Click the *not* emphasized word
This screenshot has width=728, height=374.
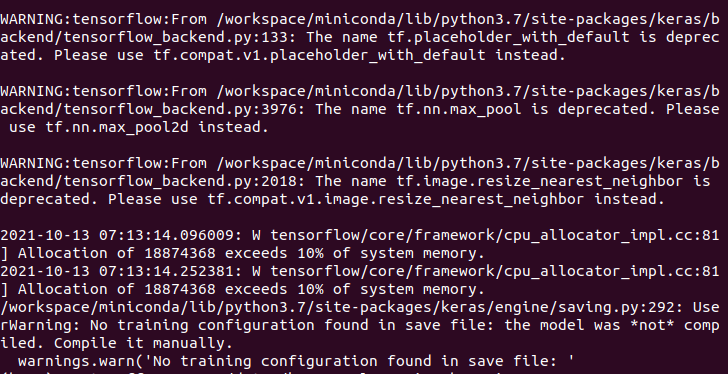(652, 326)
